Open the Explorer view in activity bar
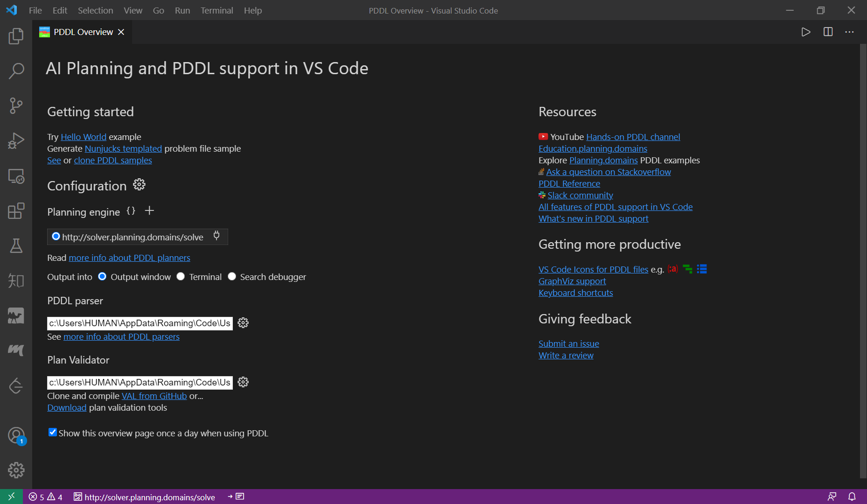Image resolution: width=867 pixels, height=504 pixels. click(x=16, y=36)
